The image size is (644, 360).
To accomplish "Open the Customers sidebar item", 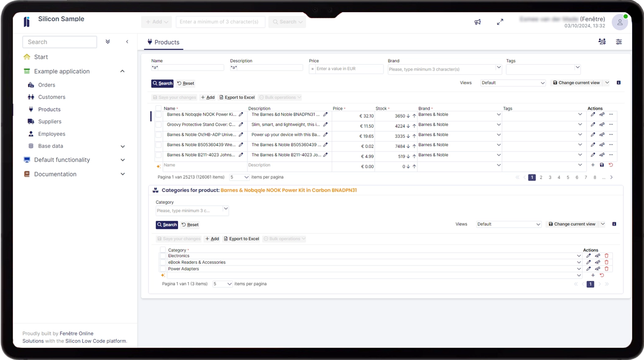I will coord(52,97).
